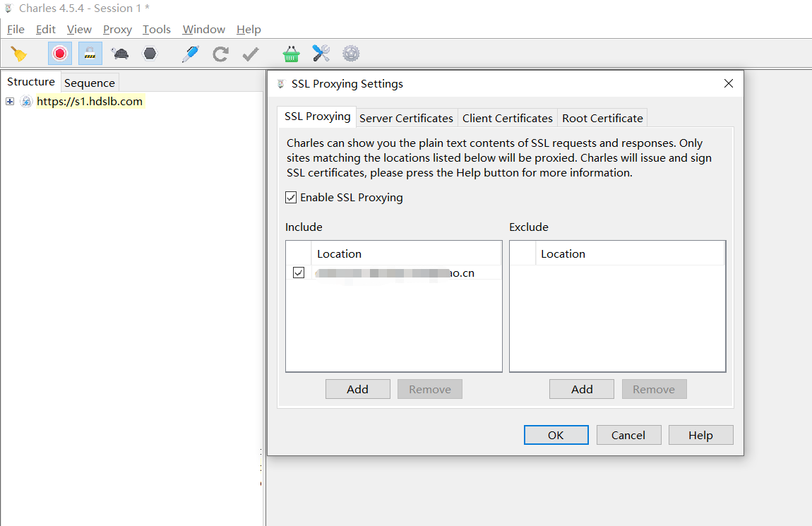Switch to Server Certificates tab

click(x=407, y=118)
